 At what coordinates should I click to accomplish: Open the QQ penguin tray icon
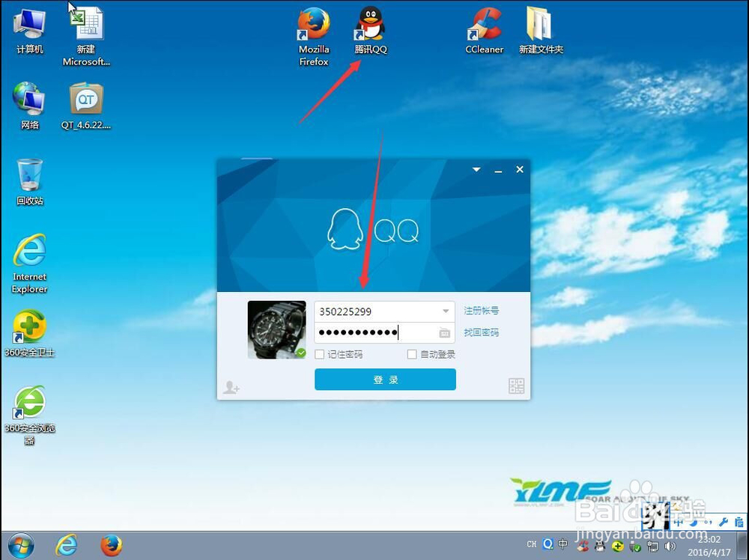599,546
